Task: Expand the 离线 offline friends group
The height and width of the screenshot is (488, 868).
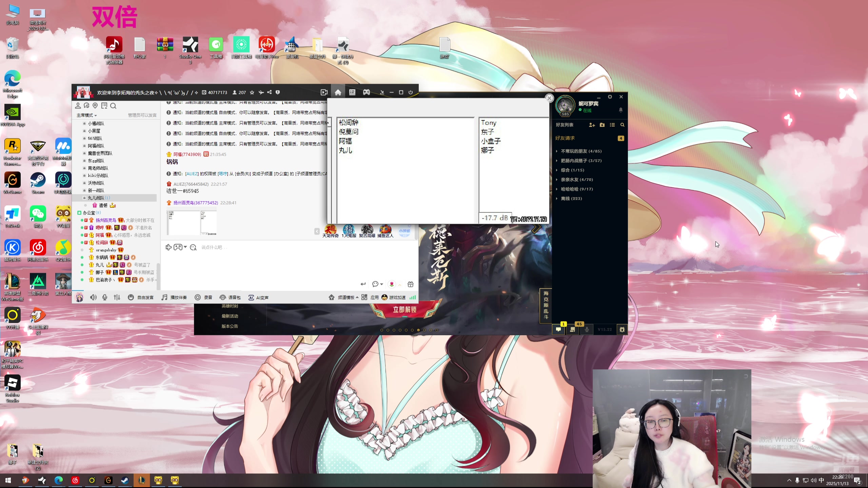Action: click(571, 199)
